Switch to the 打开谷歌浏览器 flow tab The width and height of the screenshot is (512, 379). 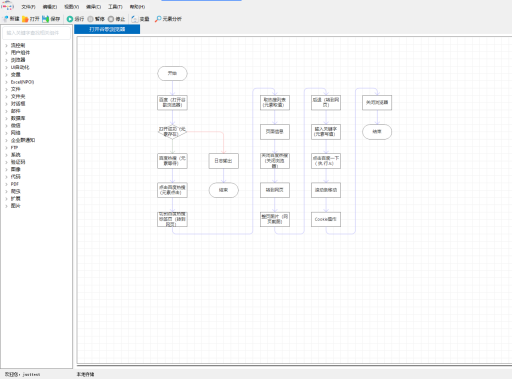pyautogui.click(x=107, y=29)
